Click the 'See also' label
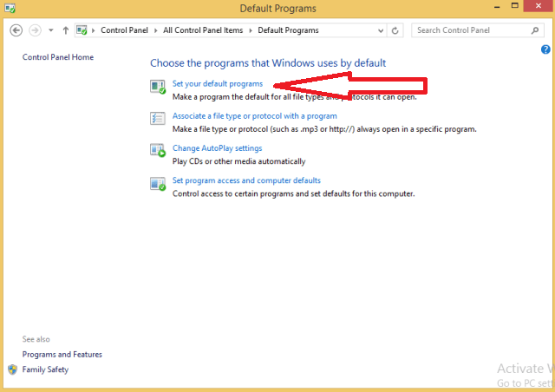Viewport: 555px width, 392px height. 36,339
